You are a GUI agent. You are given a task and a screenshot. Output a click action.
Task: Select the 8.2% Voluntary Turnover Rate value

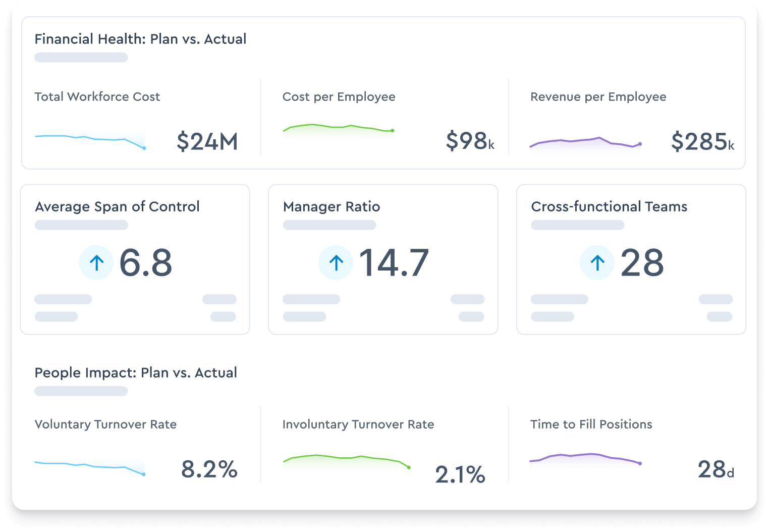pos(209,469)
